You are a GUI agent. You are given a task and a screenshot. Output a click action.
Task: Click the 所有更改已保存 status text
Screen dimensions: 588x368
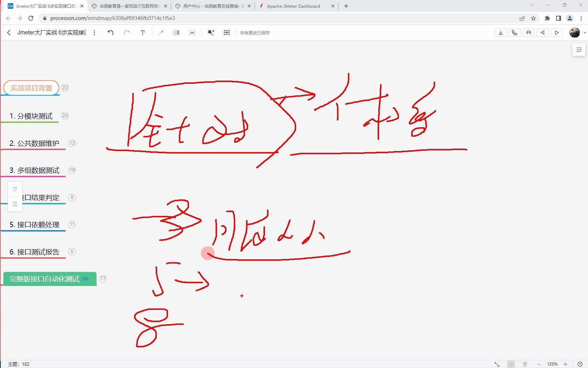tap(255, 33)
